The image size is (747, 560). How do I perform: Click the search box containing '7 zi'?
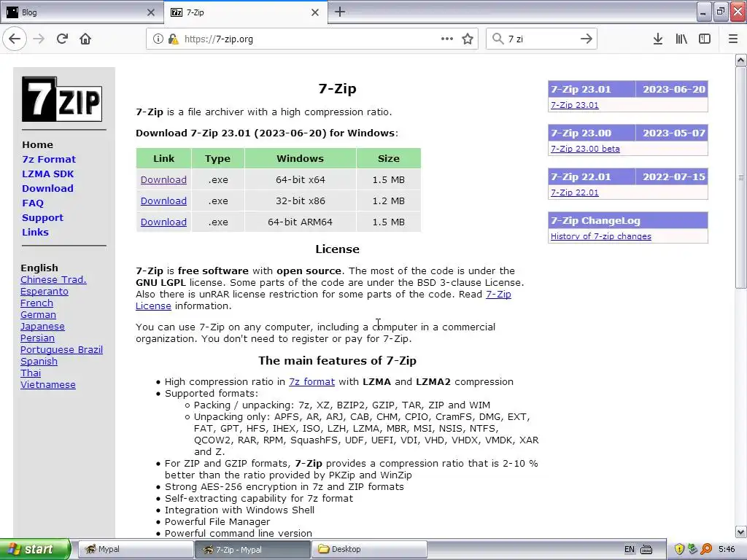coord(542,39)
